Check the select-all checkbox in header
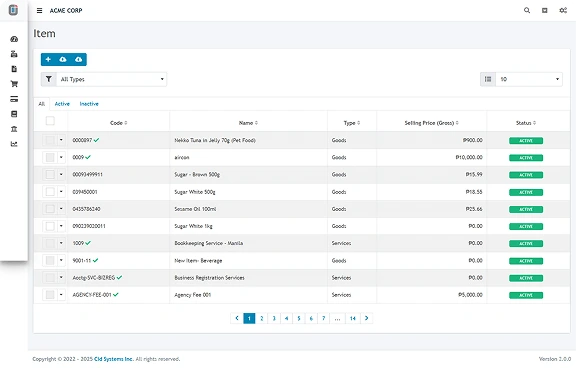Viewport: 576px width, 368px height. click(x=50, y=121)
